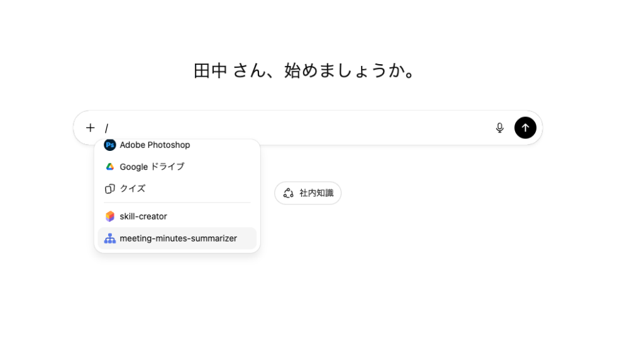Click the Adobe Photoshop Ps icon
This screenshot has width=644, height=344.
point(110,145)
